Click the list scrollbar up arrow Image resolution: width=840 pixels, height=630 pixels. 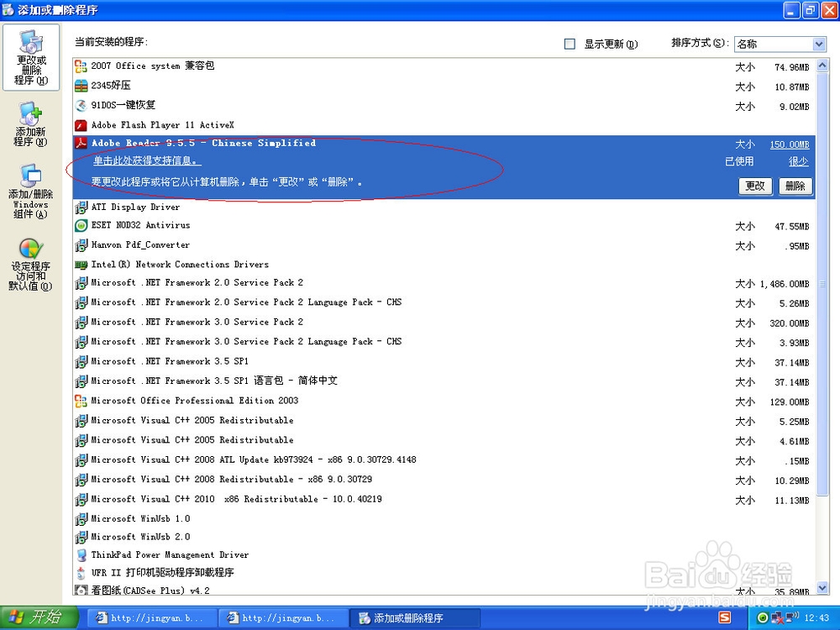(822, 66)
